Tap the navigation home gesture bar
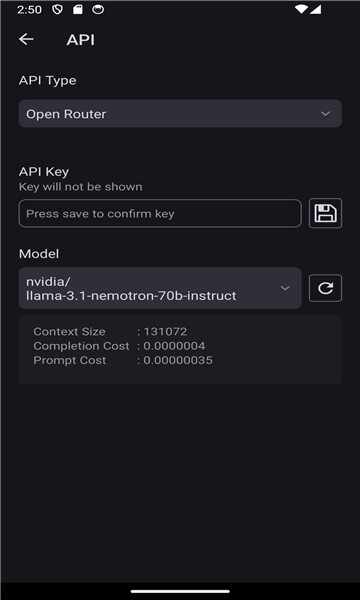The image size is (360, 600). 180,592
